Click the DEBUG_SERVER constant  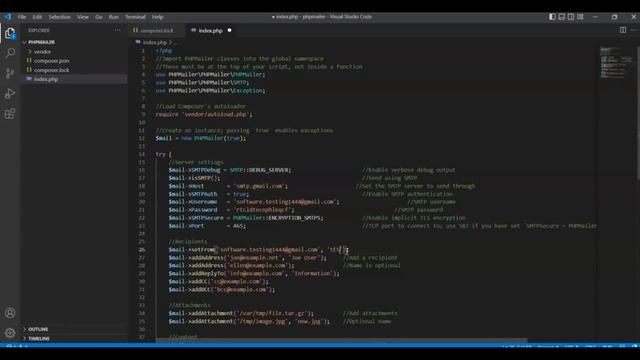pos(269,170)
